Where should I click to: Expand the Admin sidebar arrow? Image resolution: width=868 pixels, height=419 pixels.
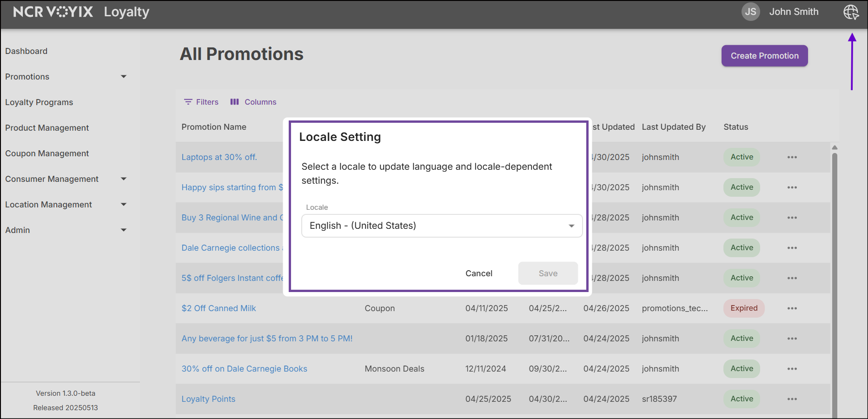click(x=124, y=230)
